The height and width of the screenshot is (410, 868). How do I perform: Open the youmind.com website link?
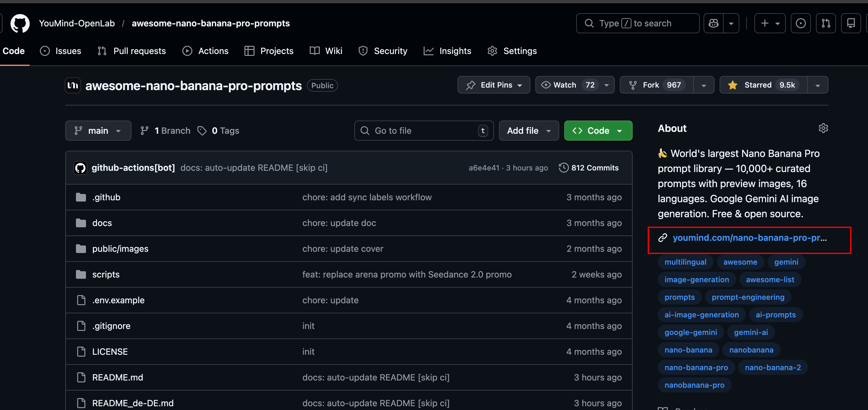click(x=750, y=238)
